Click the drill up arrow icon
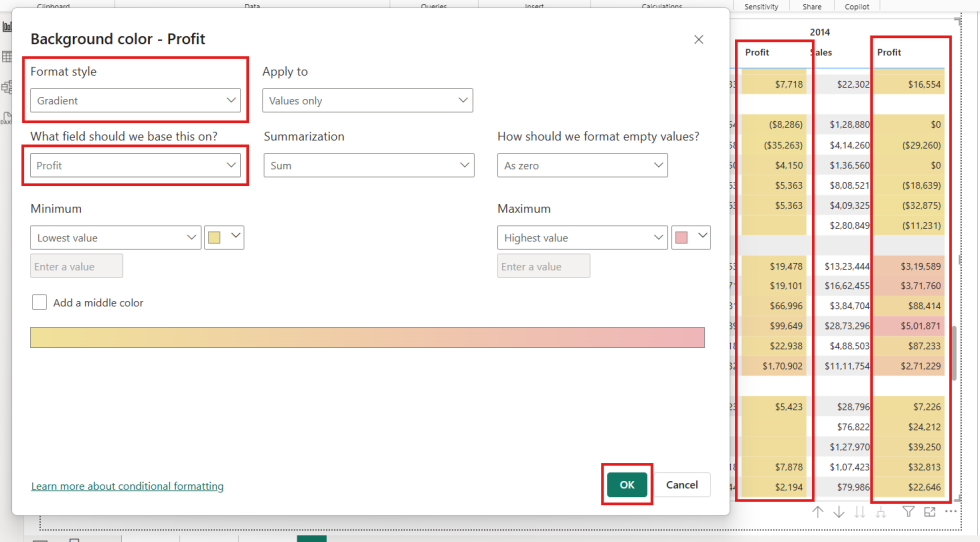The height and width of the screenshot is (542, 980). click(818, 512)
